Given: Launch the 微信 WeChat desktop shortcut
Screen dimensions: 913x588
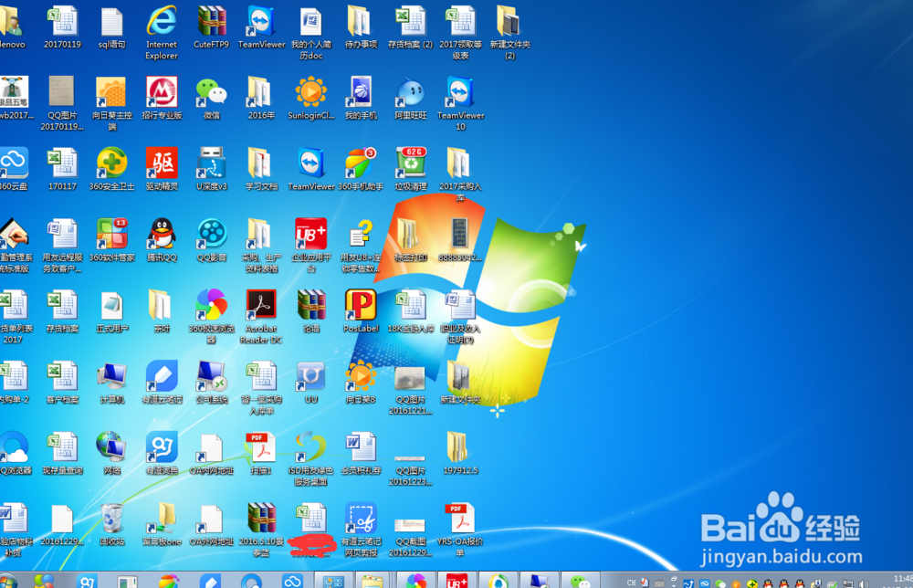Looking at the screenshot, I should [x=212, y=99].
